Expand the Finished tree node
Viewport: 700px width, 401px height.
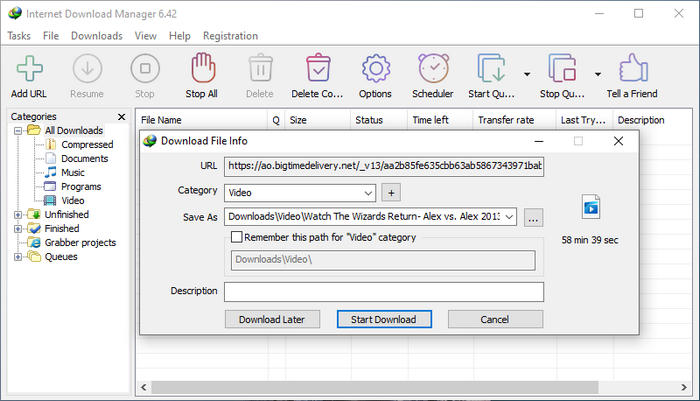click(18, 229)
